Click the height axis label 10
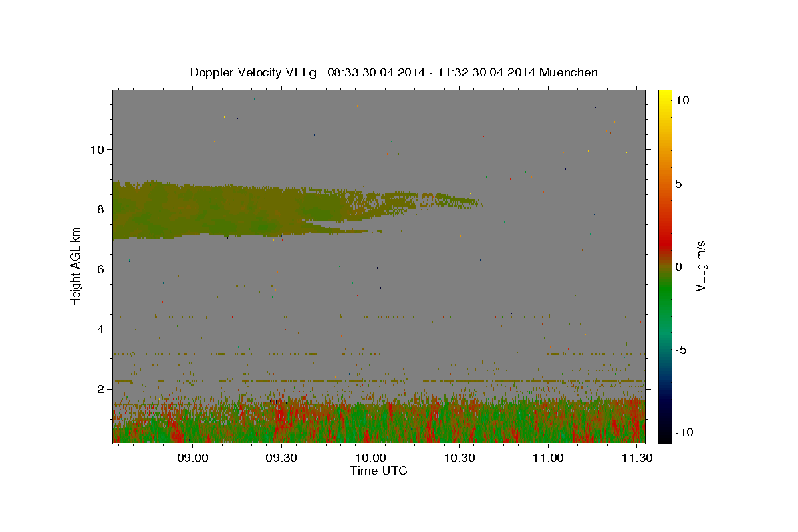 point(98,149)
